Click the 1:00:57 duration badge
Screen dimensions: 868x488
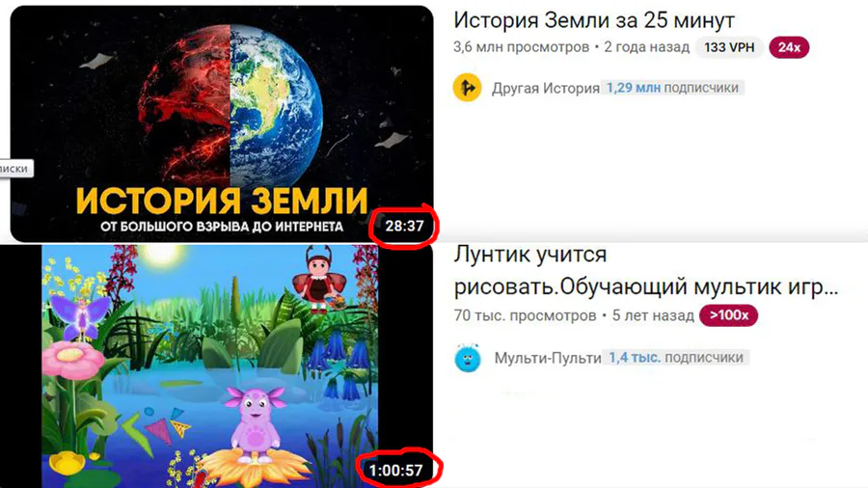coord(395,471)
